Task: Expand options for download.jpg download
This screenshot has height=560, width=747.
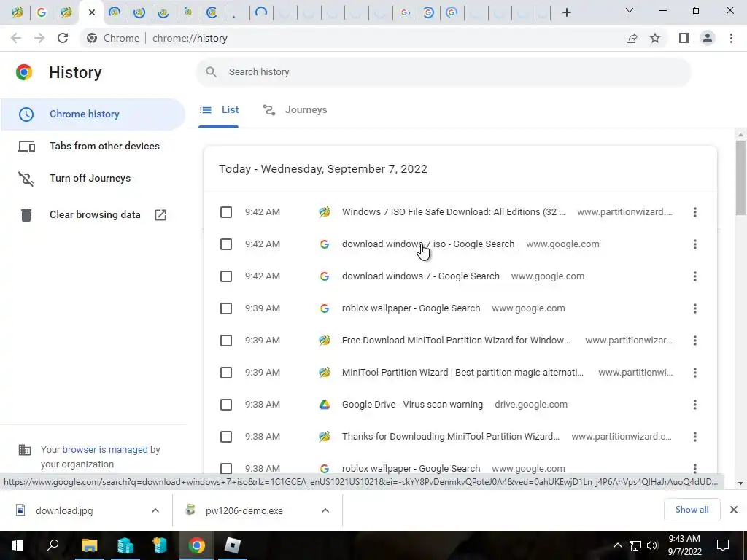Action: (x=155, y=510)
